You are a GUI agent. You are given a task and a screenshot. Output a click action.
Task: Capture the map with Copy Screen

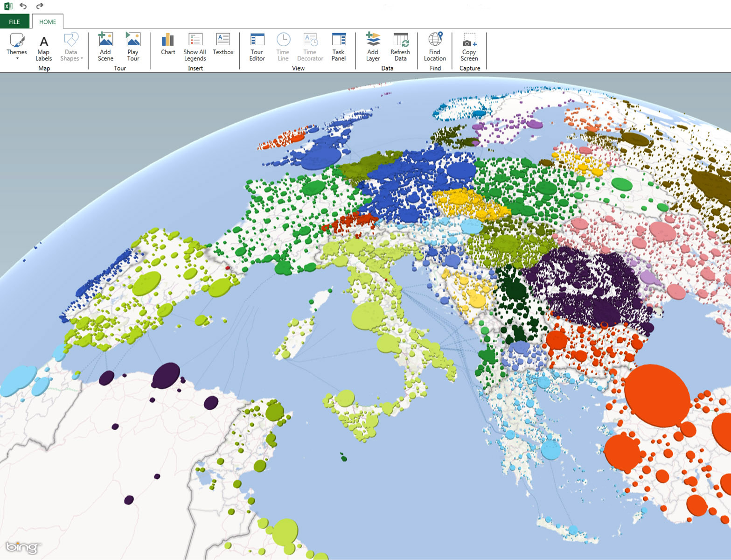point(469,47)
